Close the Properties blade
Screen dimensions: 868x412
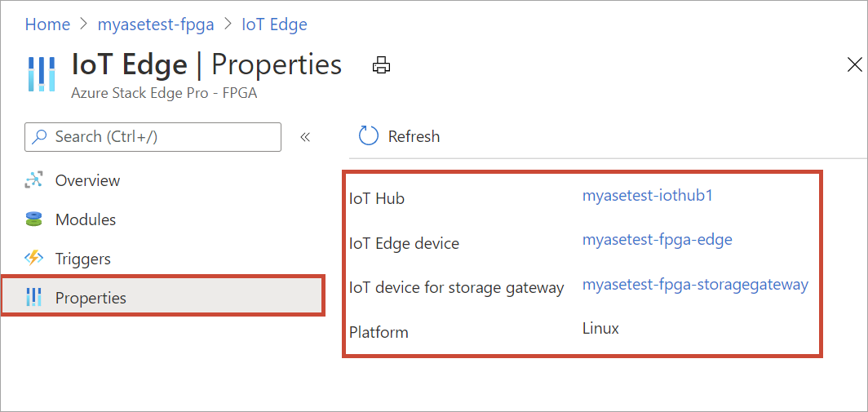tap(854, 65)
